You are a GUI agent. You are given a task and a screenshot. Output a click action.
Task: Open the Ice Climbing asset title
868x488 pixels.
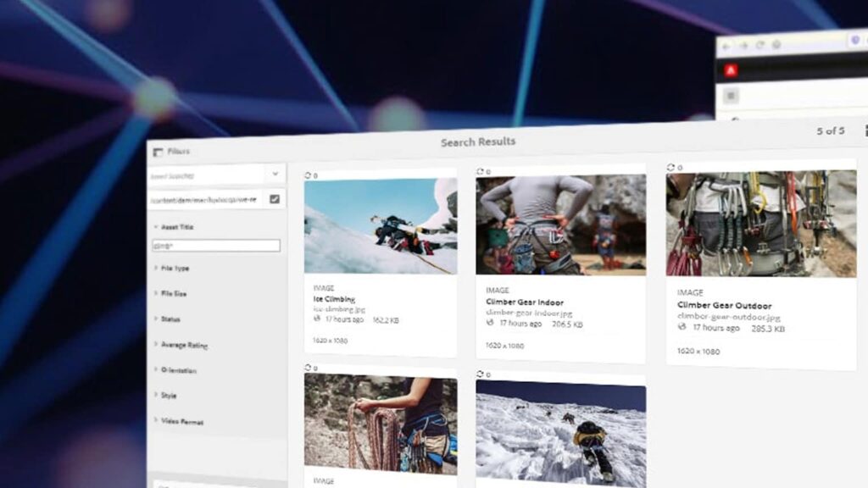(x=334, y=299)
